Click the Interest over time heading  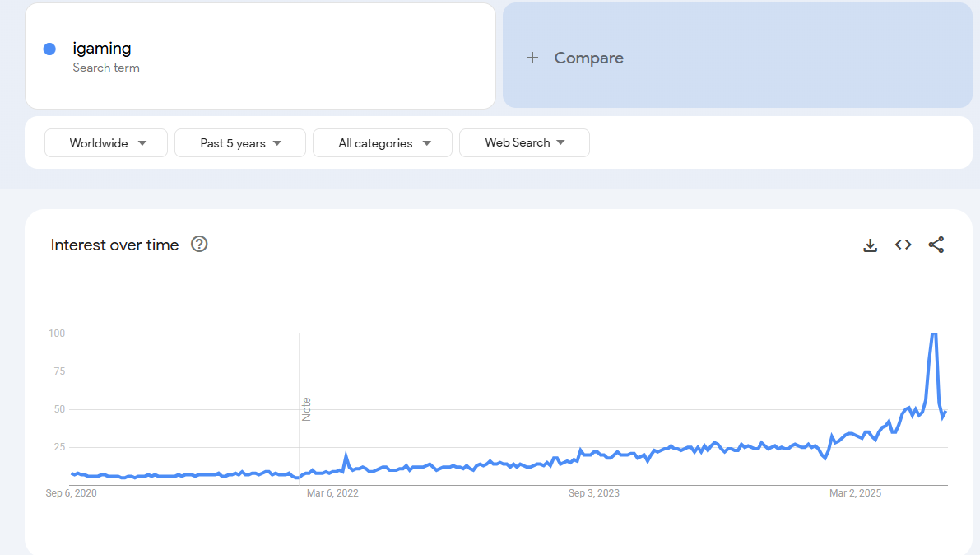pyautogui.click(x=114, y=245)
